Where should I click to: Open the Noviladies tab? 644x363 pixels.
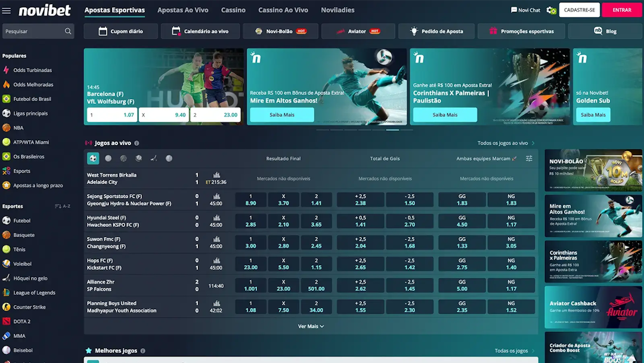[x=338, y=10]
